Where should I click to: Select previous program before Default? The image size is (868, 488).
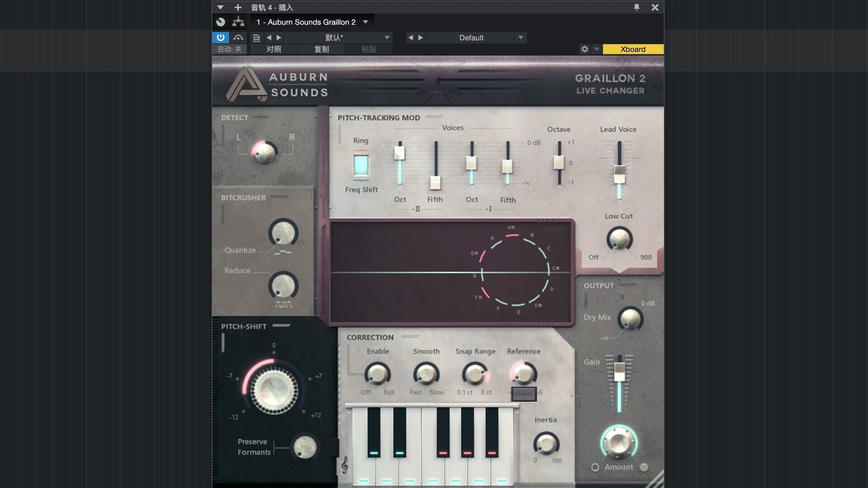tap(410, 38)
